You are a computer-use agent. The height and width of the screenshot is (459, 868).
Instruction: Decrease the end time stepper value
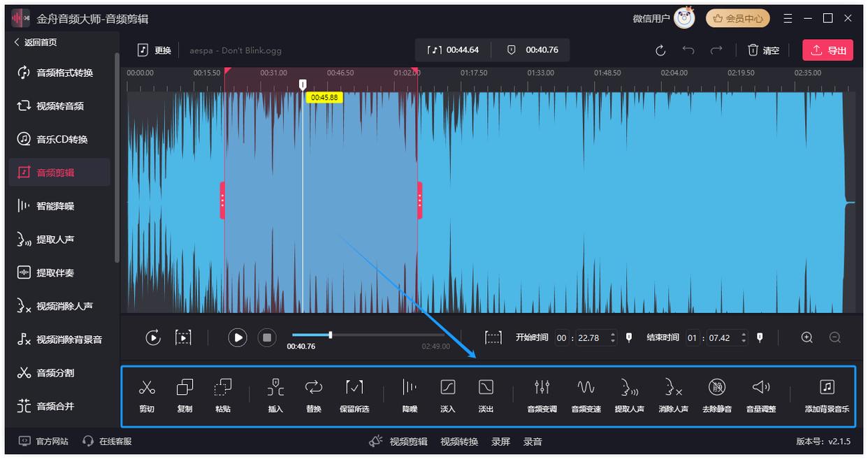[744, 342]
